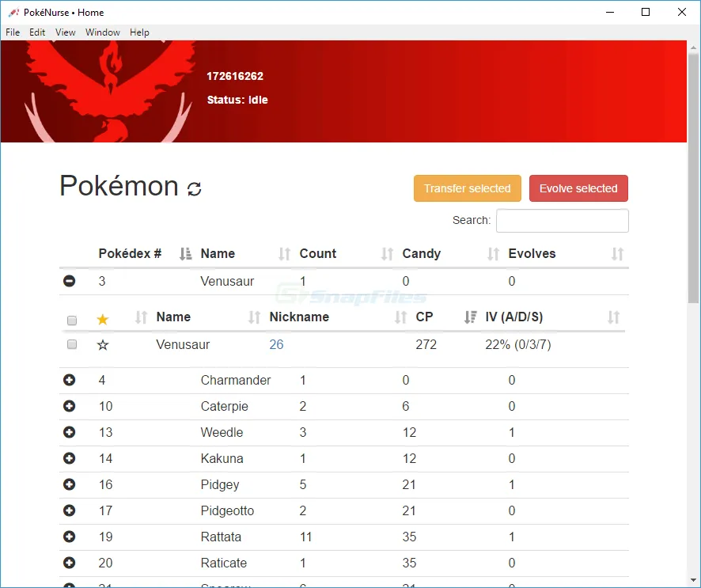
Task: Sort by Candy column arrows
Action: point(493,254)
